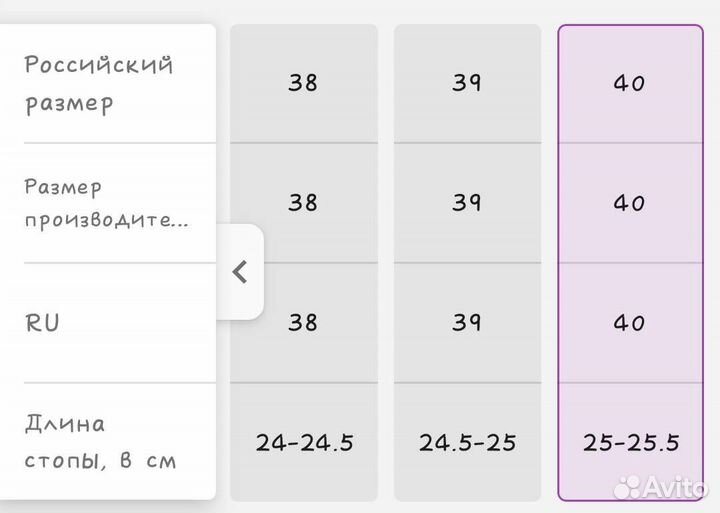Screen dimensions: 720x513
Task: Select foot length 25-25.5 cell
Action: coord(630,442)
